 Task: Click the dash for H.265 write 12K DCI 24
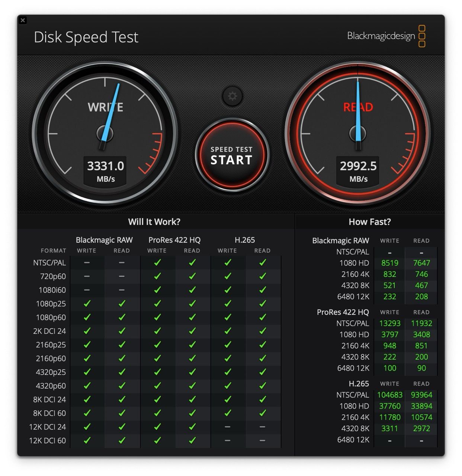pyautogui.click(x=228, y=427)
